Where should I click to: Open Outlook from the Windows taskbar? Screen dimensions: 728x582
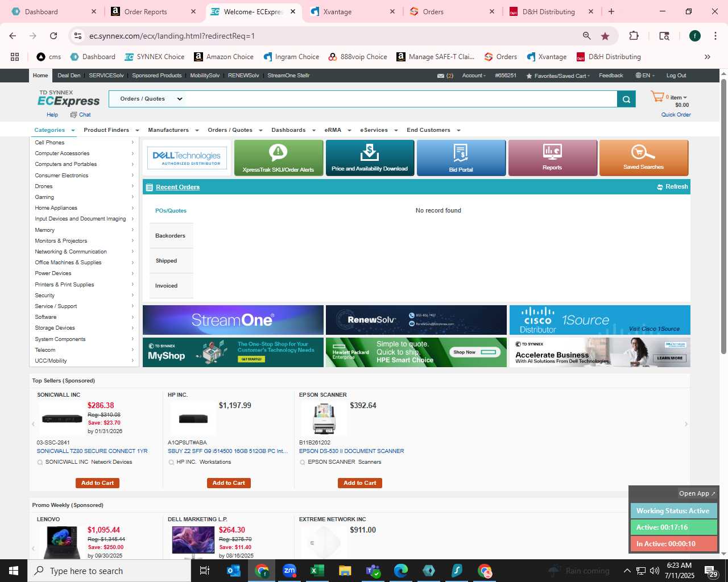[234, 571]
